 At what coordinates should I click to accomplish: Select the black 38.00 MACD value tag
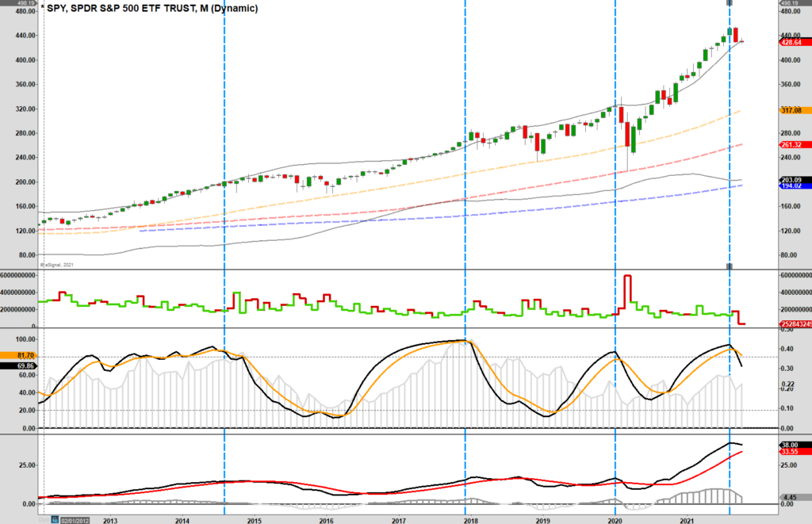(792, 446)
